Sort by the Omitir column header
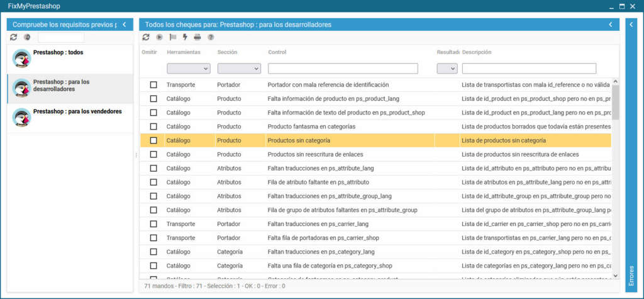This screenshot has height=299, width=644. point(149,52)
